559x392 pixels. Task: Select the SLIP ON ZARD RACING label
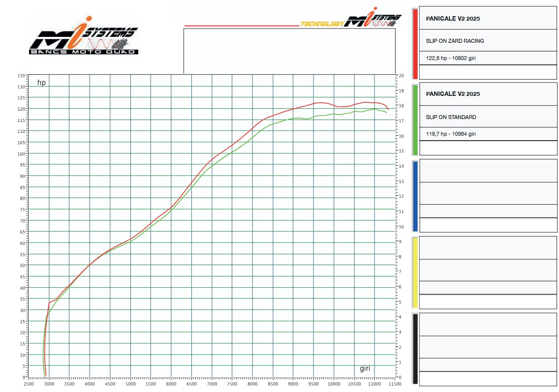pos(455,41)
